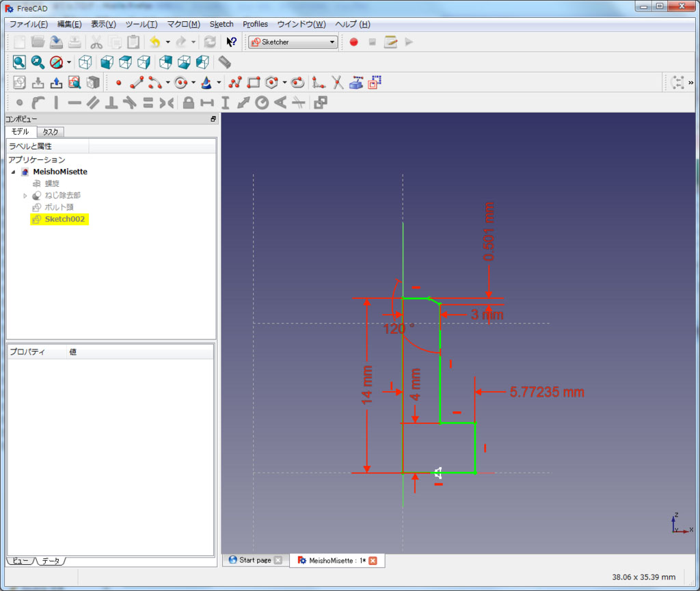The height and width of the screenshot is (591, 700).
Task: Open the macro editor notepad icon
Action: (x=390, y=42)
